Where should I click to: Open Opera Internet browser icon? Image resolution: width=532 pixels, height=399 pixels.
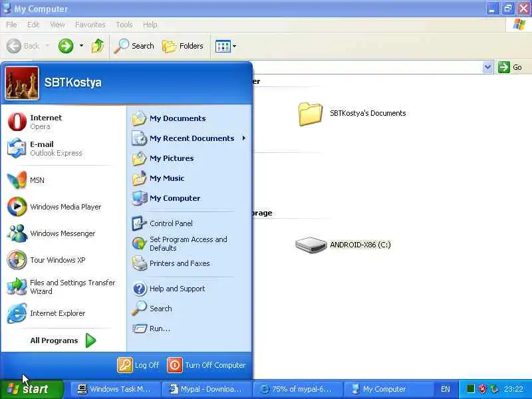point(17,122)
